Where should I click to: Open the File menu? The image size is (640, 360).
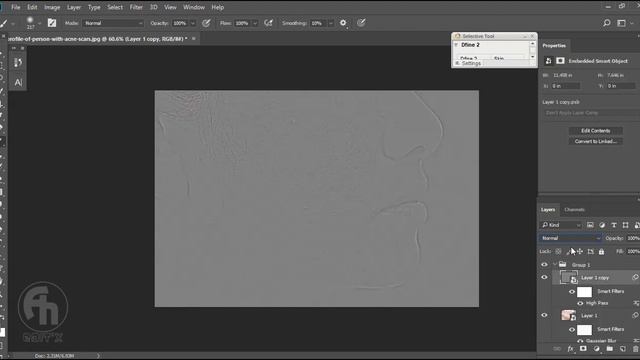click(16, 7)
